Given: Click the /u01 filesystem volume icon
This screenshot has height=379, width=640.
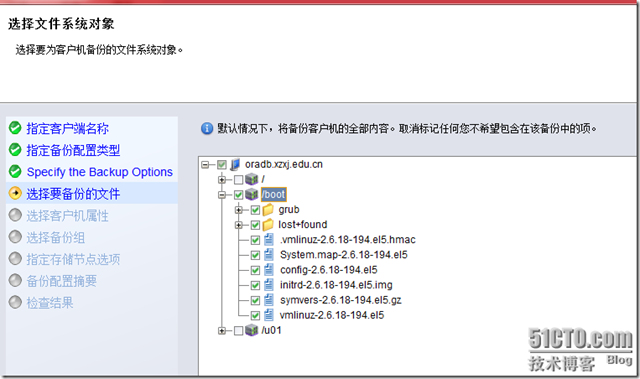Looking at the screenshot, I should pyautogui.click(x=252, y=330).
